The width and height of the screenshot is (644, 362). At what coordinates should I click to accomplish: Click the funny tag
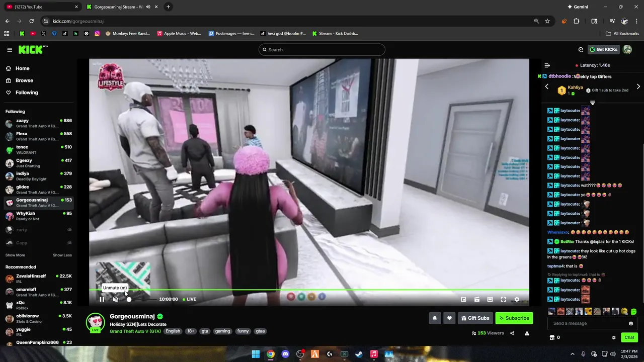click(x=243, y=331)
